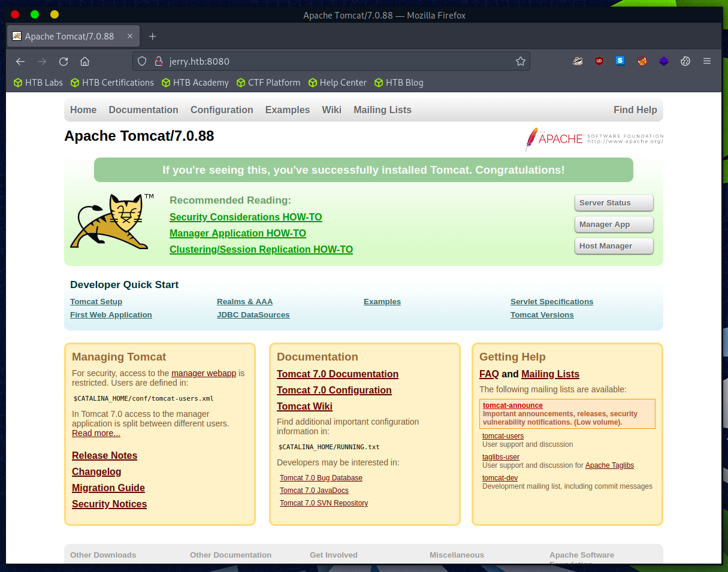Click the insecure connection padlock icon

159,61
